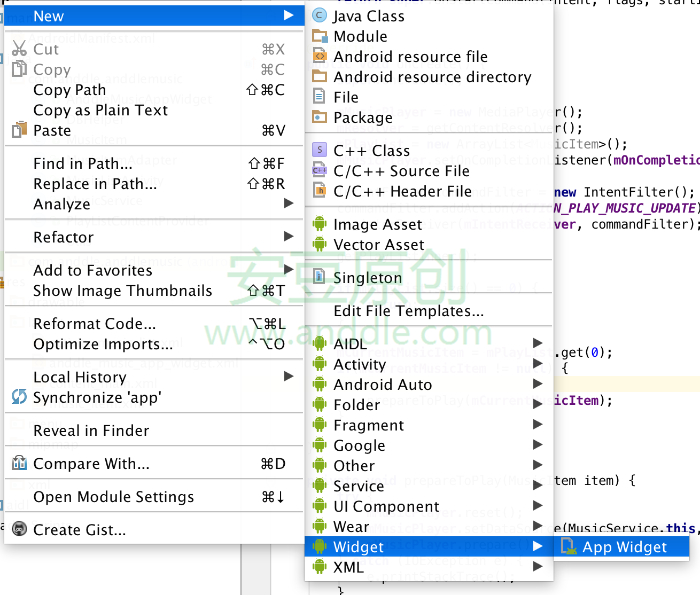Viewport: 700px width, 595px height.
Task: Select Copy Path menu entry
Action: [154, 90]
